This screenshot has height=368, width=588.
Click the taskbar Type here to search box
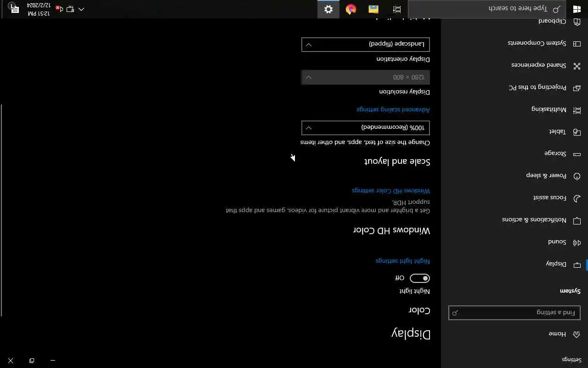click(487, 9)
